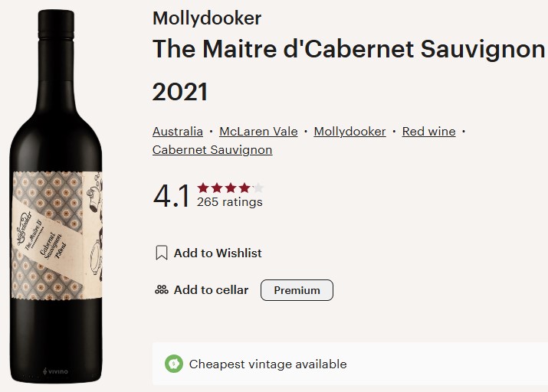Image resolution: width=548 pixels, height=392 pixels.
Task: Click the wine bottle image
Action: click(x=56, y=196)
